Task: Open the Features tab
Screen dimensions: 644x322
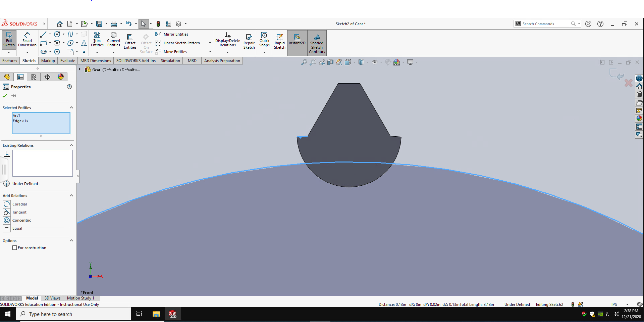Action: tap(10, 61)
